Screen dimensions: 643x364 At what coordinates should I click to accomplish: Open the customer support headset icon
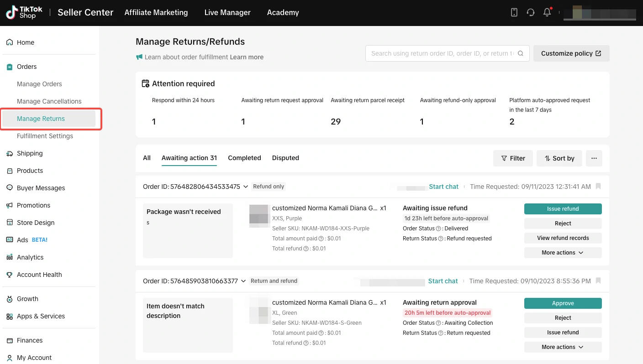(x=530, y=13)
